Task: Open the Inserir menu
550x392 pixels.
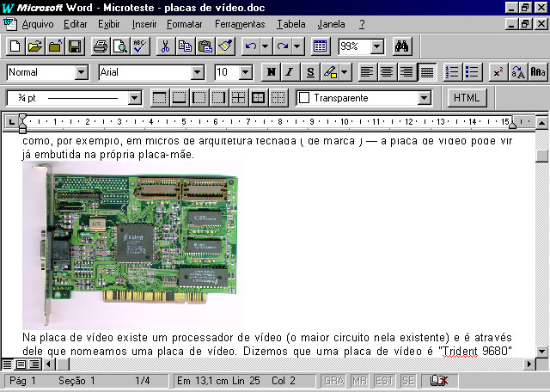Action: coord(144,24)
